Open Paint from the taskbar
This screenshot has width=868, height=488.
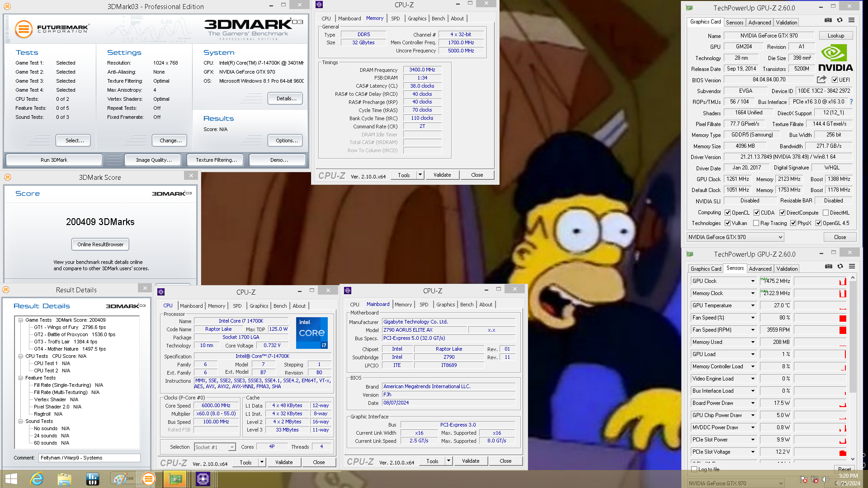click(x=120, y=479)
